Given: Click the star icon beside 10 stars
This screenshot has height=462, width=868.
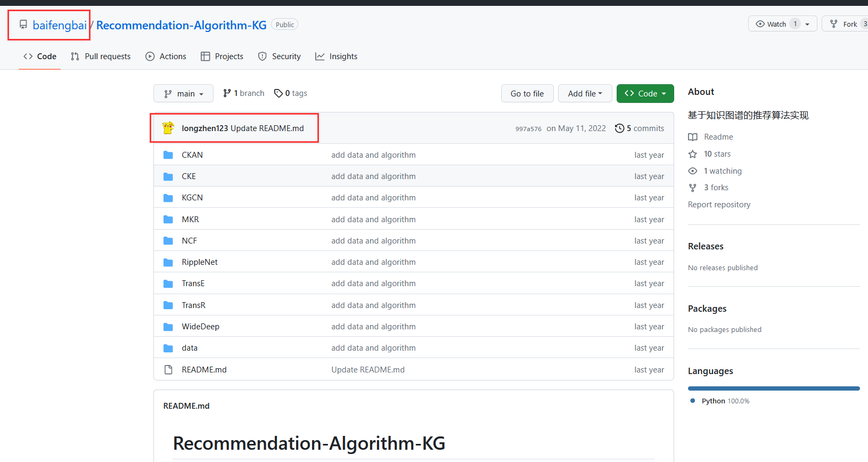Looking at the screenshot, I should coord(693,154).
